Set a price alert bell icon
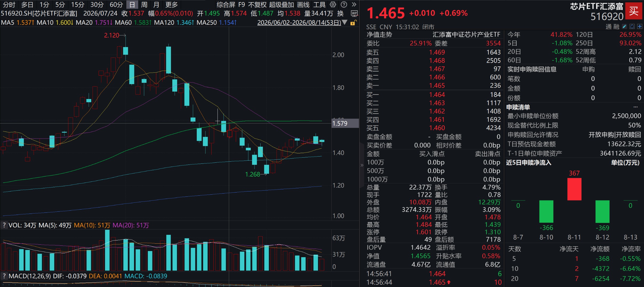Viewport: 644px width, 287px height. click(x=632, y=26)
